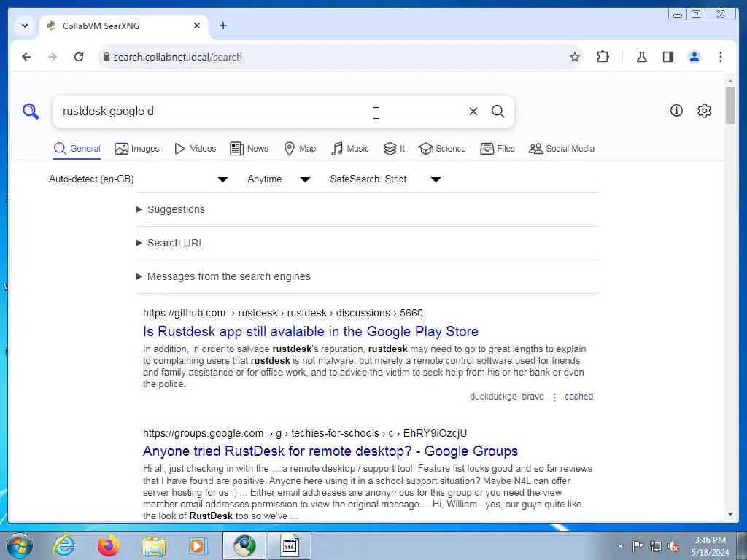Open the document app on taskbar
This screenshot has width=747, height=560.
tap(289, 545)
